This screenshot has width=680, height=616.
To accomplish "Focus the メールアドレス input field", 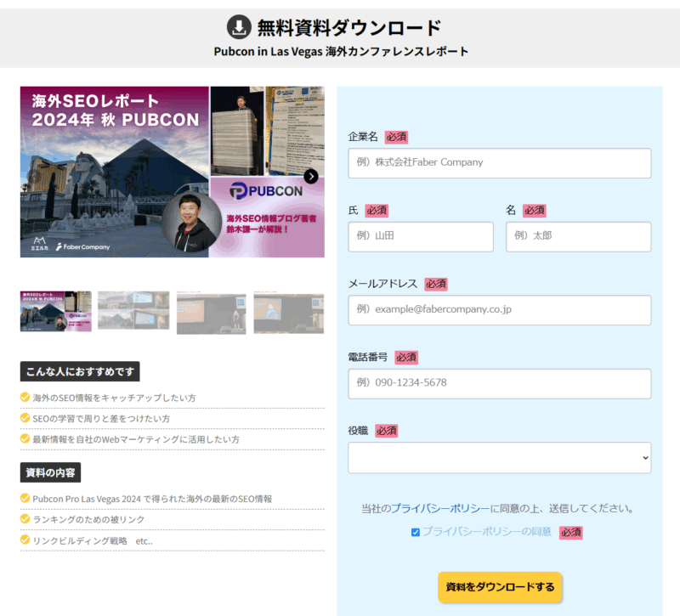I will (499, 310).
